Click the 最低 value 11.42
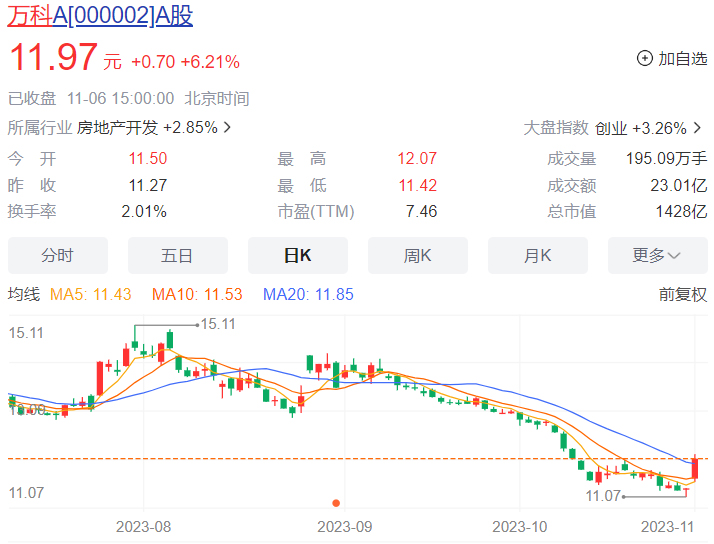714x544 pixels. click(418, 186)
